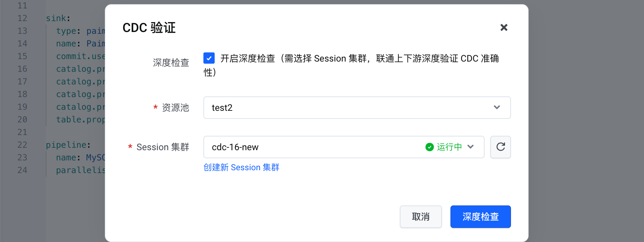Click the blue 深度检查 button
The image size is (644, 242).
[x=480, y=217]
